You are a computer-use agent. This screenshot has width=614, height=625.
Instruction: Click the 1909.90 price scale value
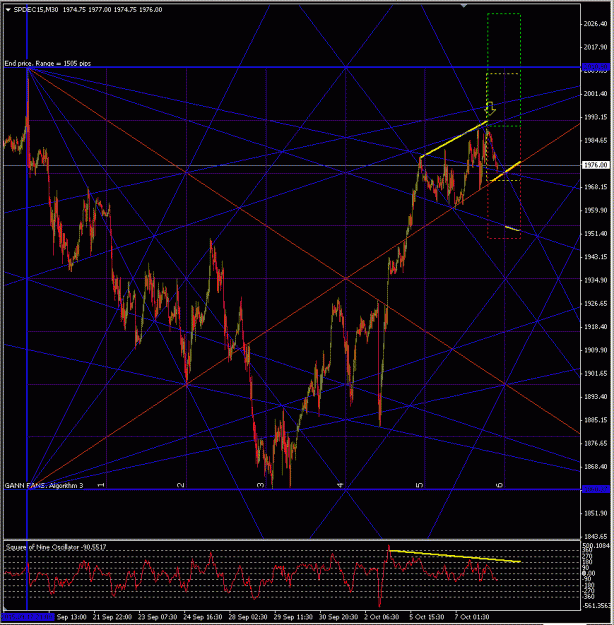coord(595,350)
